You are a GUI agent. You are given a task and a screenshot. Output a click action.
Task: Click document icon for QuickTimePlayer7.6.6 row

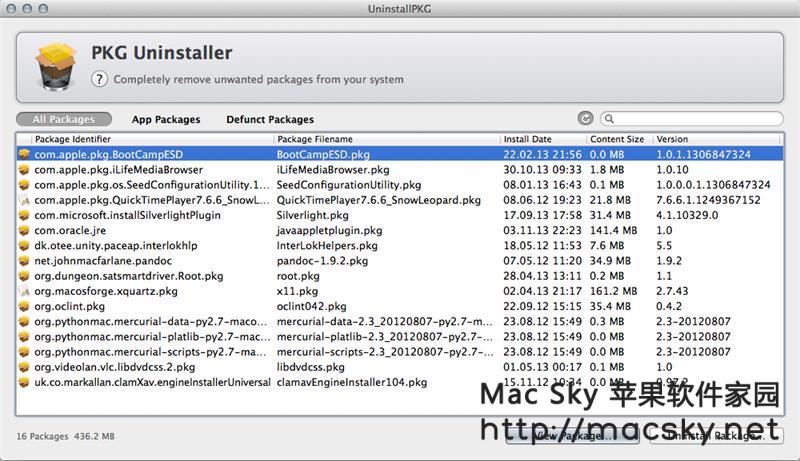(24, 200)
